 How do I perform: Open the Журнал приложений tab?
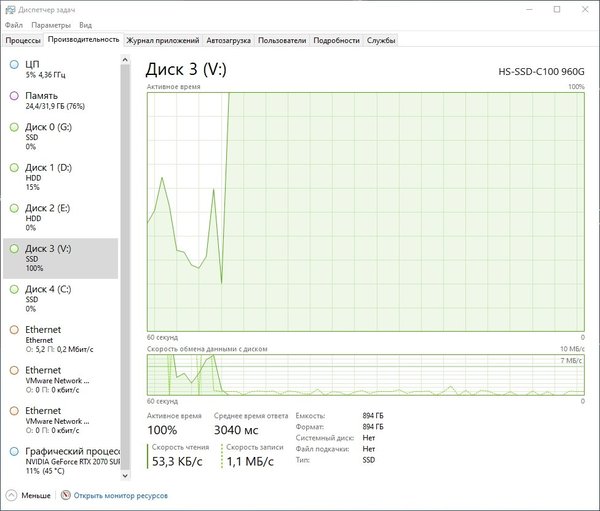click(x=162, y=40)
